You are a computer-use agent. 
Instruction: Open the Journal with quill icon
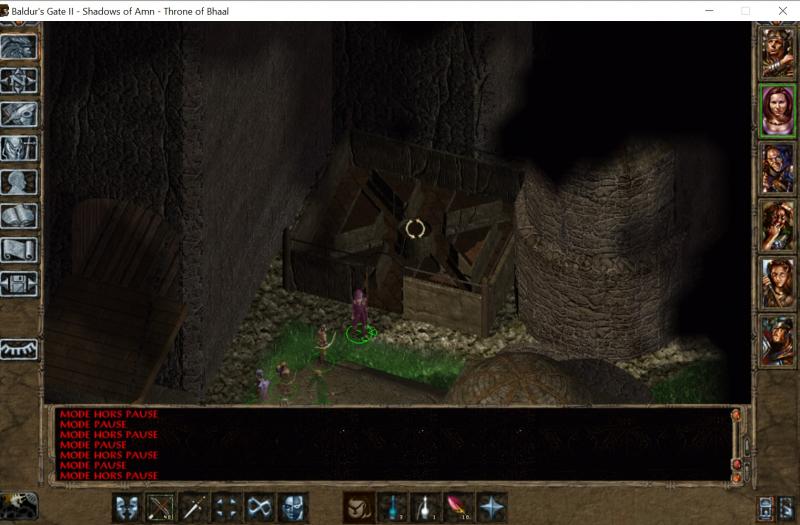(x=19, y=114)
